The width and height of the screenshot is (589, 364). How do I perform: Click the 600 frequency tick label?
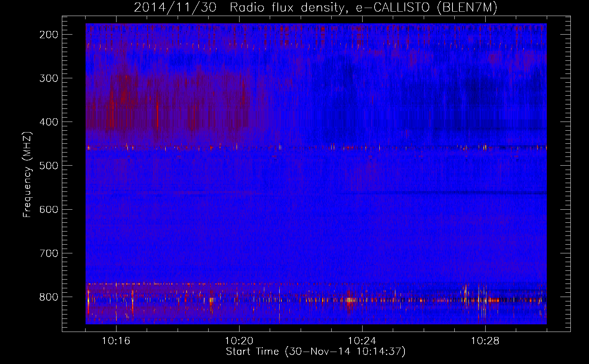[49, 209]
